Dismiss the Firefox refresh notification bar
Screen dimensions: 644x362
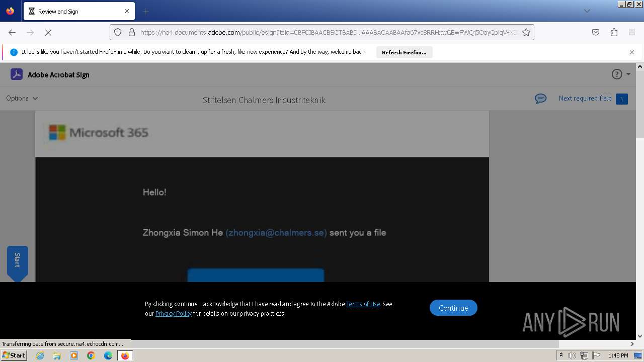[632, 52]
